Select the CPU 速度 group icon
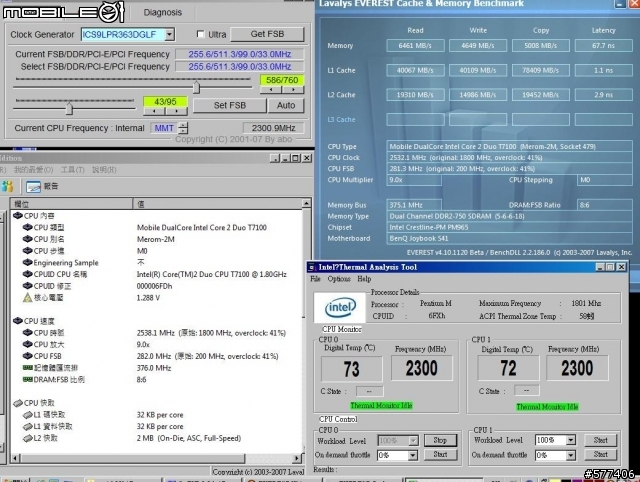This screenshot has width=640, height=482. 18,321
